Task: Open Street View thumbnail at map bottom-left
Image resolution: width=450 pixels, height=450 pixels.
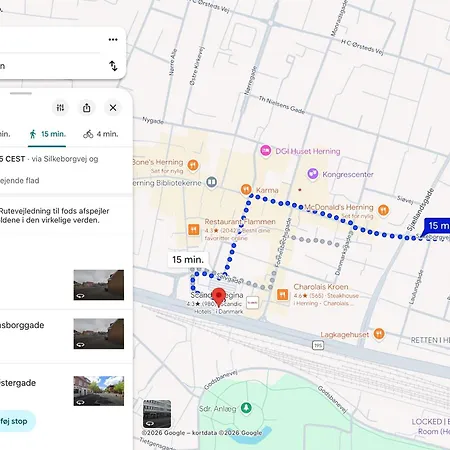Action: [x=157, y=414]
